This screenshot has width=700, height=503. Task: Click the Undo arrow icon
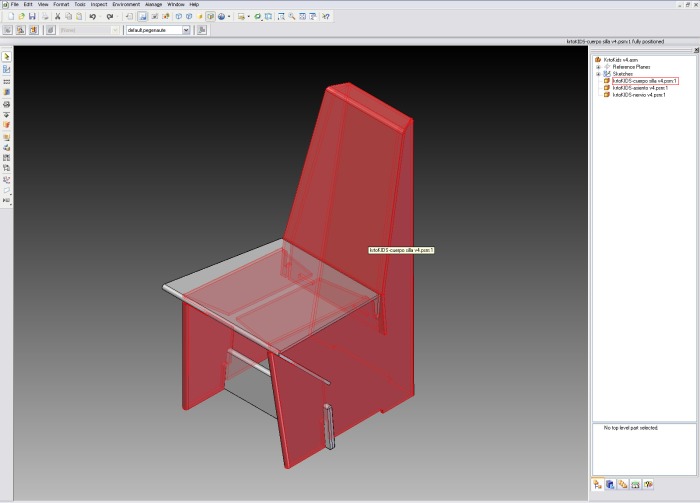(93, 17)
